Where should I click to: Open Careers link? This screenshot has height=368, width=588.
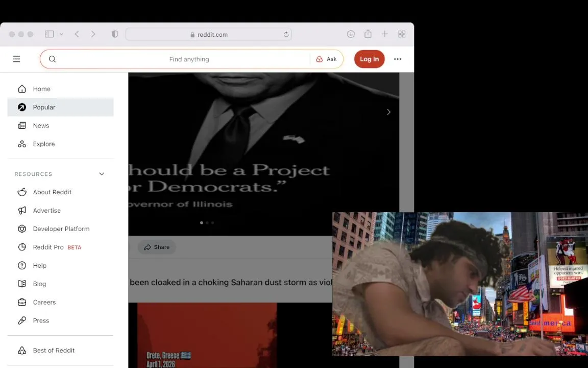[x=60, y=303]
